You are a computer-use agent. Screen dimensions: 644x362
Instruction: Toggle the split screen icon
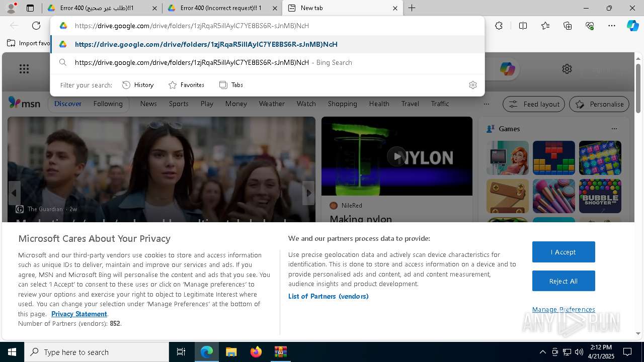point(523,26)
